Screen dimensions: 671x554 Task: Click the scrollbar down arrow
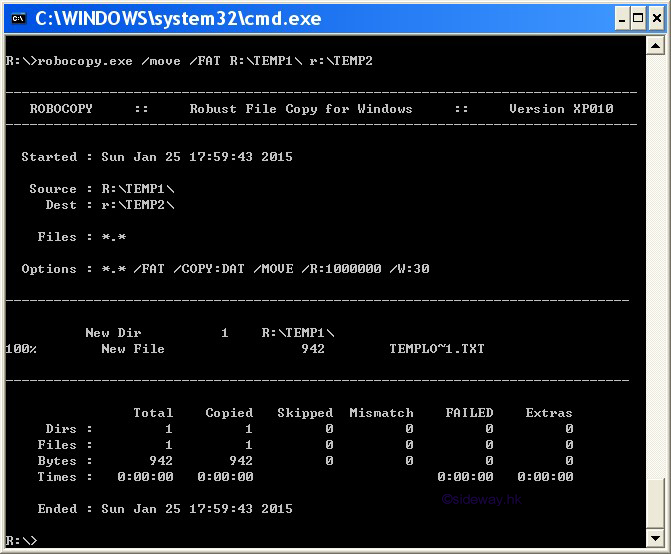[x=656, y=539]
